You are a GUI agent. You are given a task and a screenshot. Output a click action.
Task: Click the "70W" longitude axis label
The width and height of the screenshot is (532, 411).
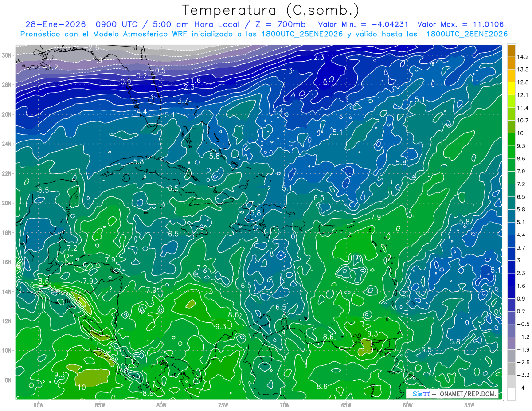click(x=285, y=405)
